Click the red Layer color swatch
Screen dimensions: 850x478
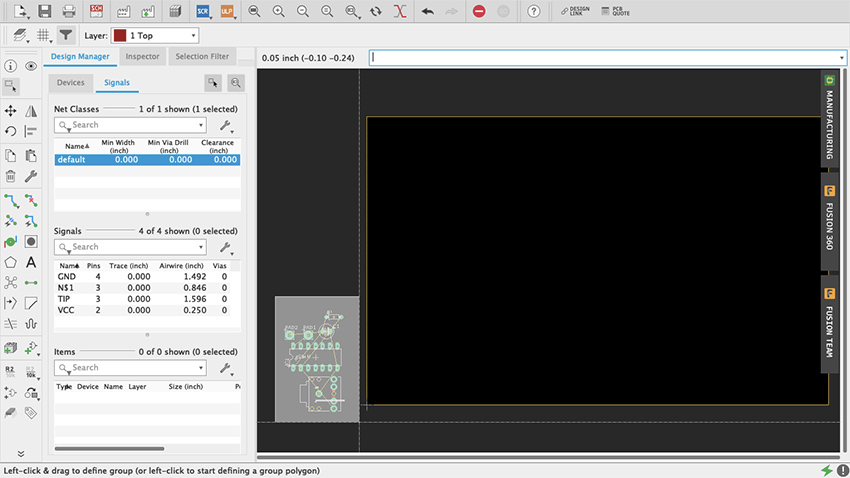tap(120, 36)
